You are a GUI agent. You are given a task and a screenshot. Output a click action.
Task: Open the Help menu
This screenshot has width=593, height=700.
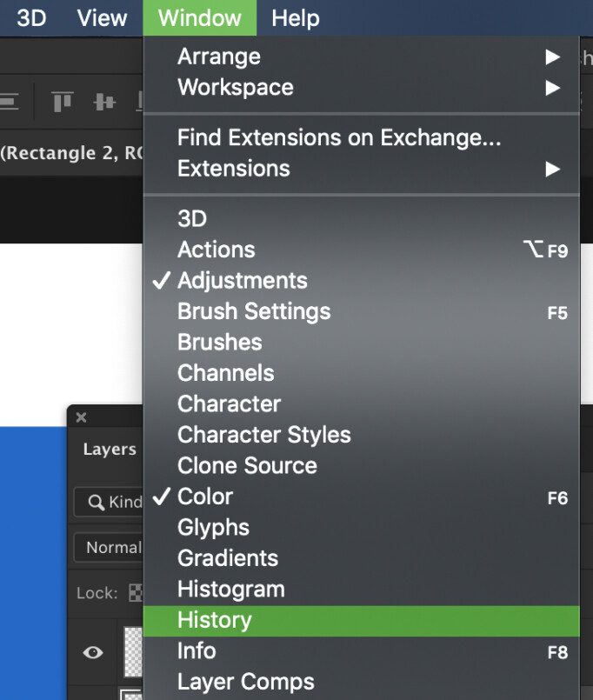(x=295, y=17)
